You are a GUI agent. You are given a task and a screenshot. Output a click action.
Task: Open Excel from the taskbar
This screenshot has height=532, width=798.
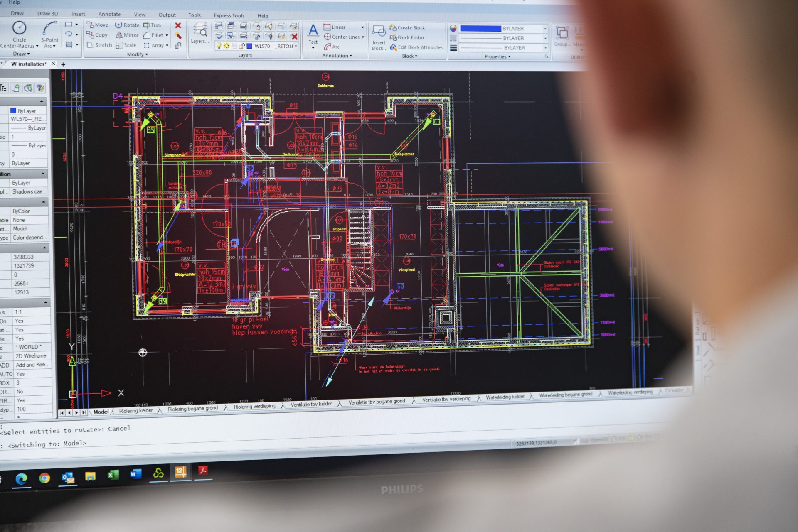pyautogui.click(x=113, y=475)
